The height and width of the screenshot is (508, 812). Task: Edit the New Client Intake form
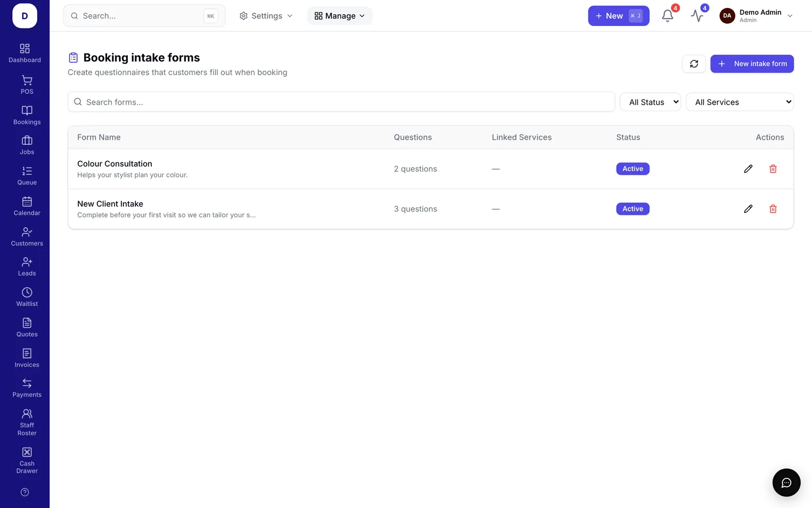click(x=748, y=209)
